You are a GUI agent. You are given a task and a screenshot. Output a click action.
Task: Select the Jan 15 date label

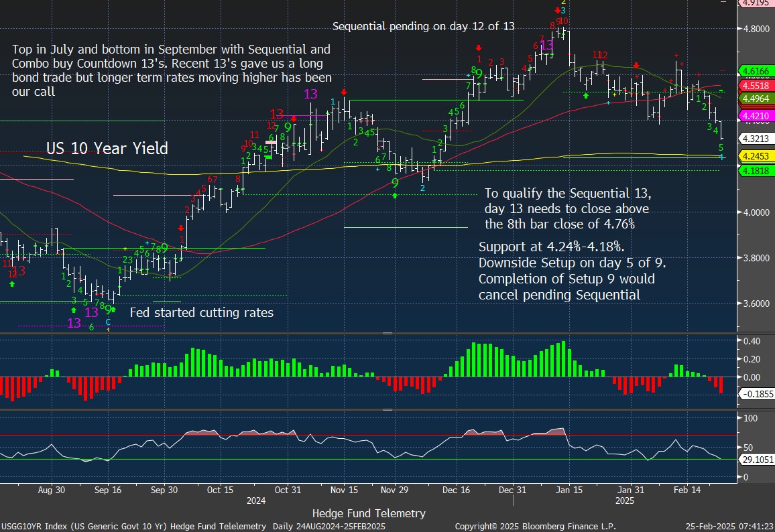569,490
